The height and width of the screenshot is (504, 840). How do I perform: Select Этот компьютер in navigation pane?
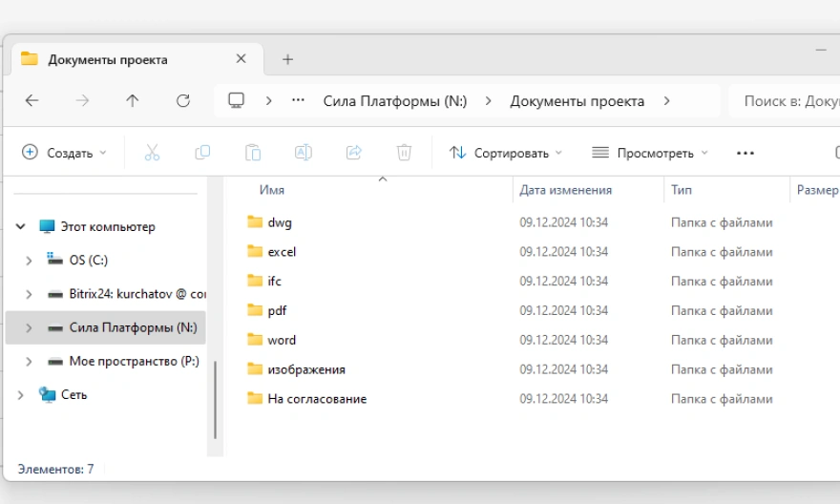(x=108, y=226)
